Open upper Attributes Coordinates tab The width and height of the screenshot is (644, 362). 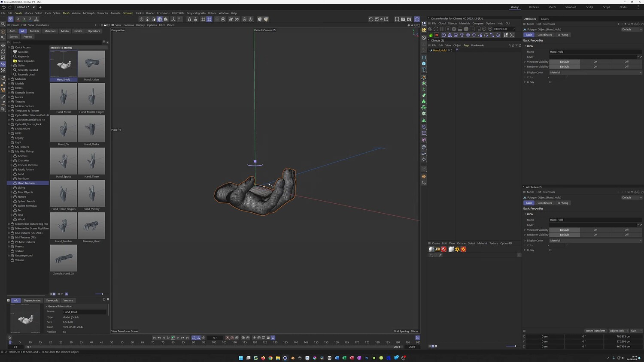(544, 35)
